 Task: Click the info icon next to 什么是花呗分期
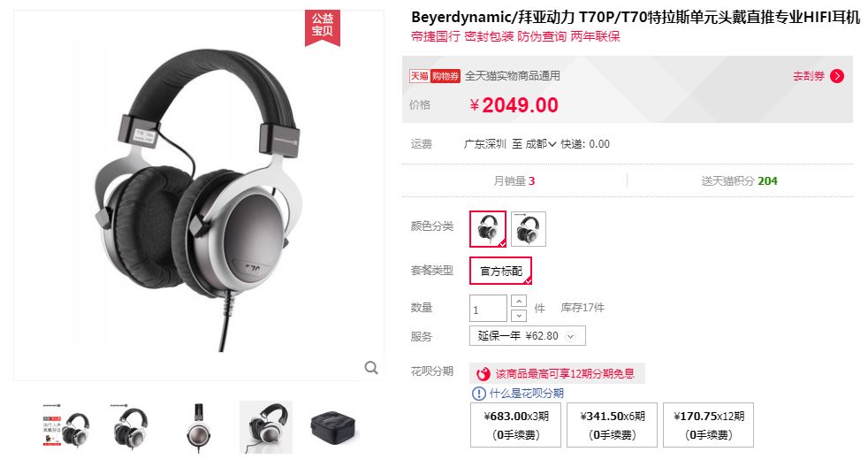478,394
